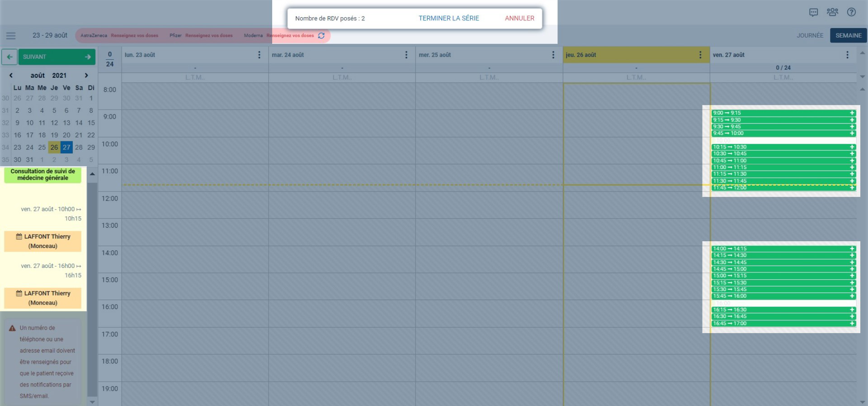Click TERMINER LA SÉRIE
This screenshot has height=406, width=868.
tap(448, 18)
